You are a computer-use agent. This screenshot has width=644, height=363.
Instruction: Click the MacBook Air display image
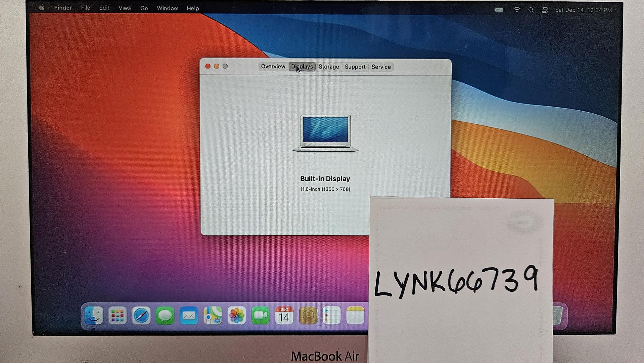325,133
